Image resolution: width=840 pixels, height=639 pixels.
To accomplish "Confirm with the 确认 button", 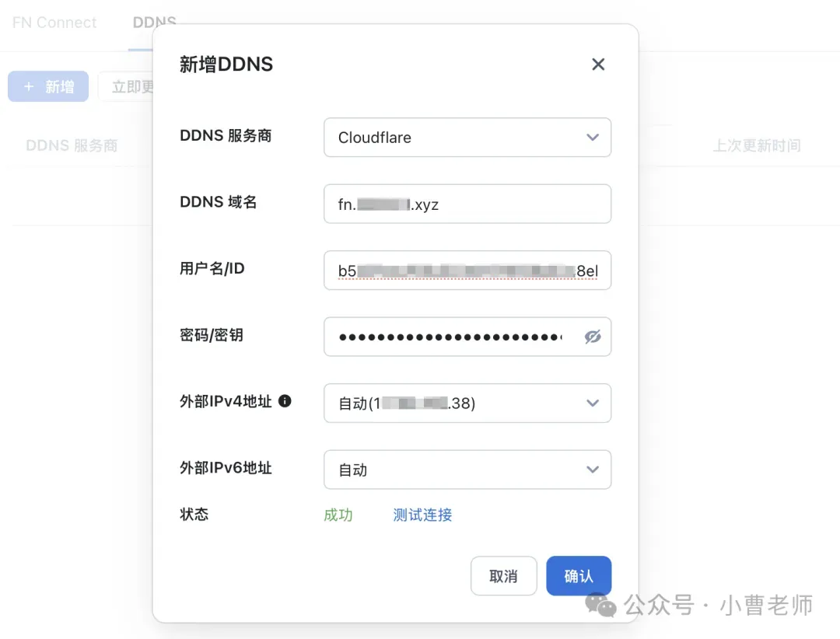I will pyautogui.click(x=578, y=576).
